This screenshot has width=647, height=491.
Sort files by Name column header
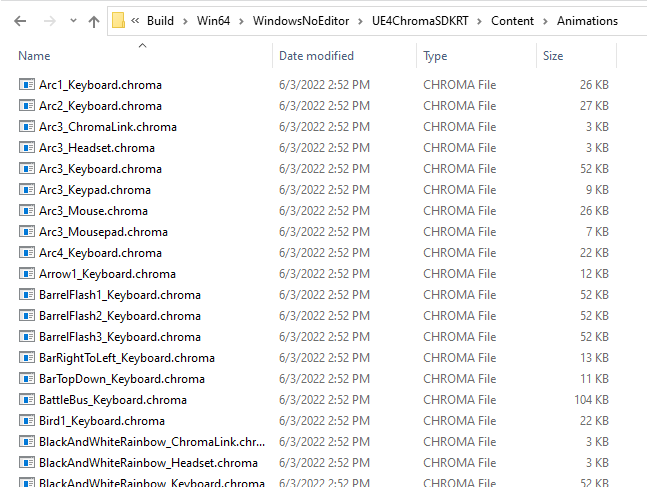[x=34, y=56]
